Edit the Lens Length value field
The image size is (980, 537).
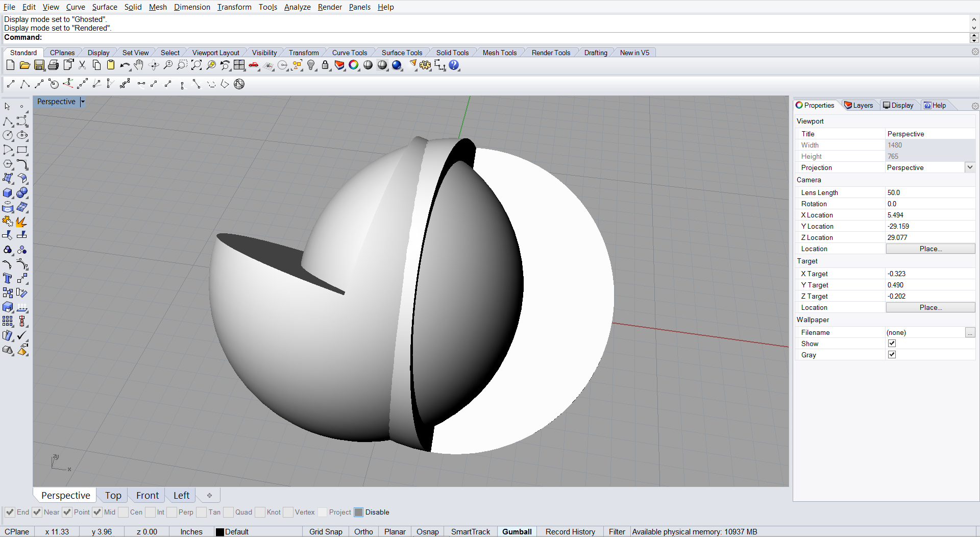pyautogui.click(x=930, y=192)
